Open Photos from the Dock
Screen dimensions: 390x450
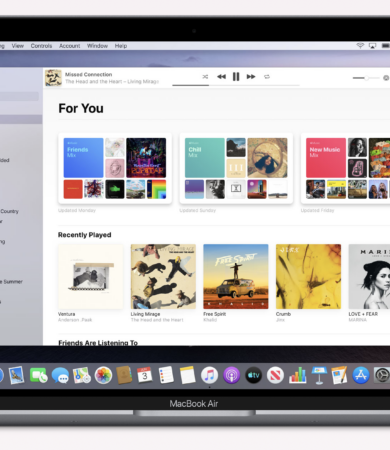coord(103,376)
